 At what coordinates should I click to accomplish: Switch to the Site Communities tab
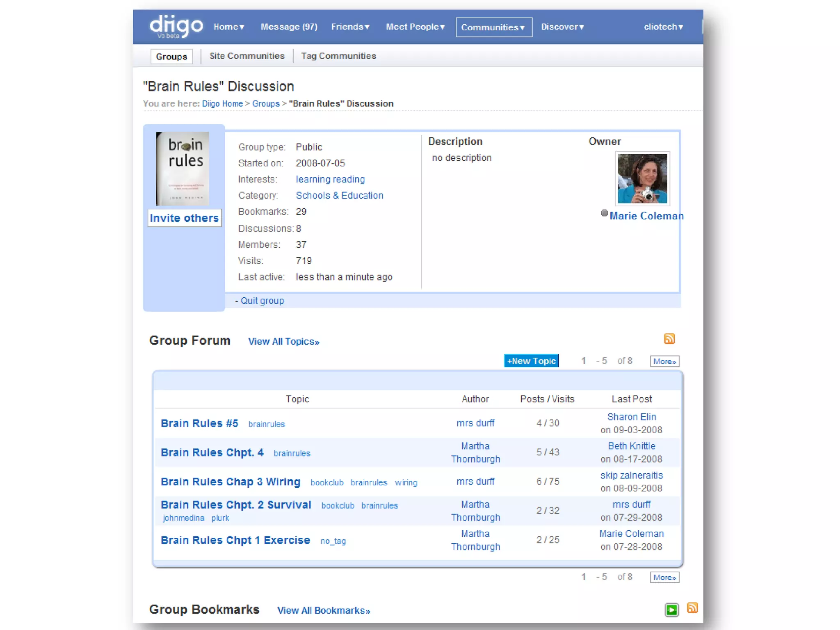tap(247, 56)
